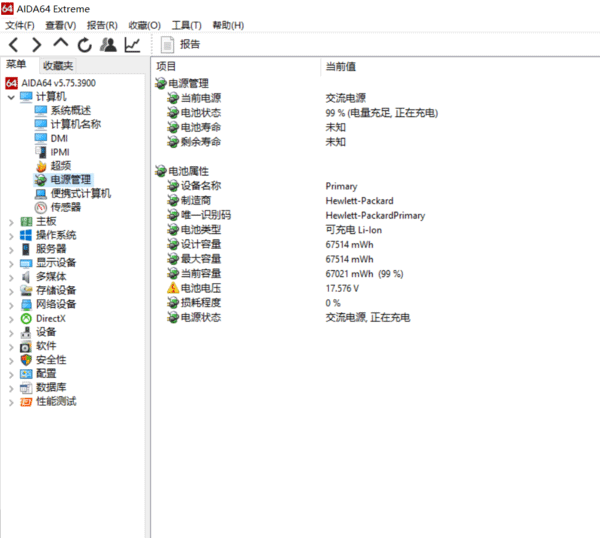Expand the 主板 tree node
Screen dimensions: 600x538
(11, 222)
